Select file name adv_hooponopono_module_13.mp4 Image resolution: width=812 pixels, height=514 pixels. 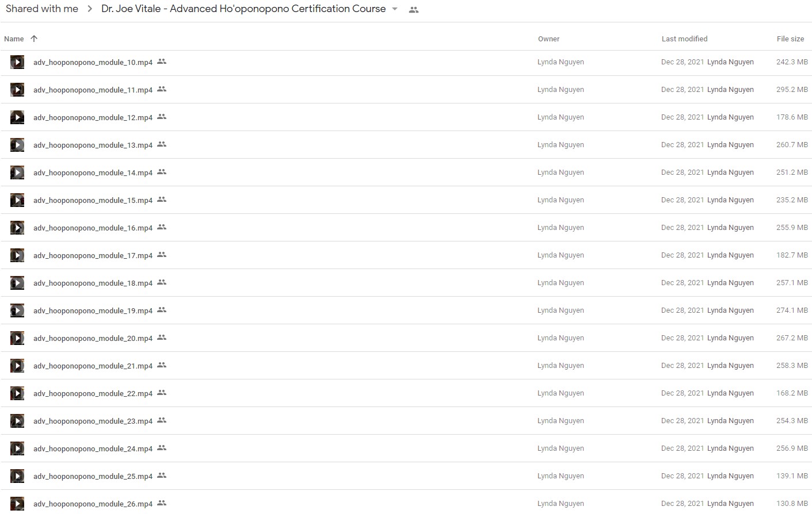coord(93,145)
